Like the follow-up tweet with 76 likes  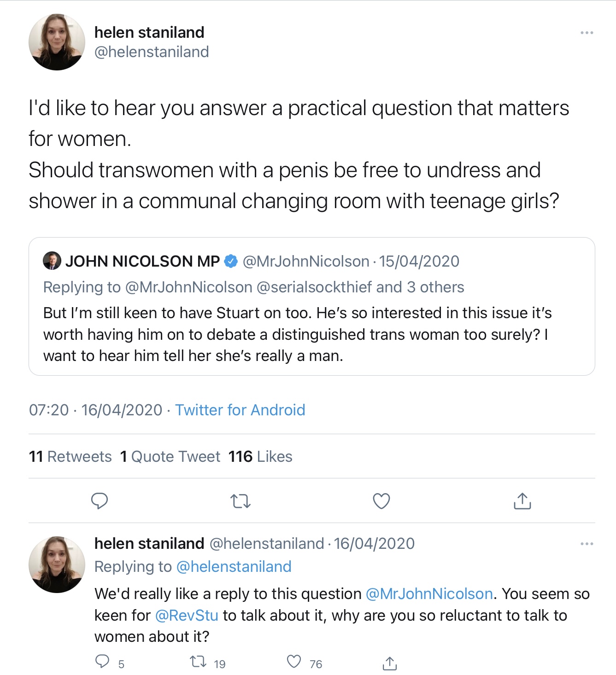pyautogui.click(x=294, y=662)
